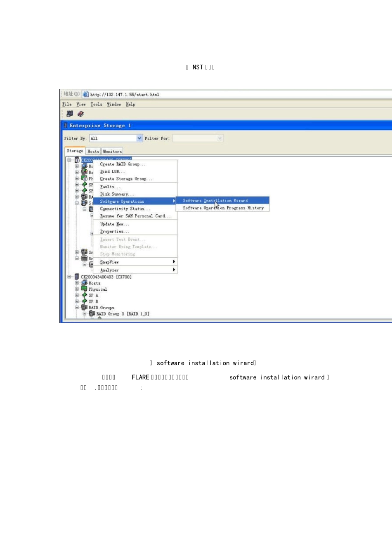Click Properties in the context menu
Screen dimensions: 392x555
point(114,232)
